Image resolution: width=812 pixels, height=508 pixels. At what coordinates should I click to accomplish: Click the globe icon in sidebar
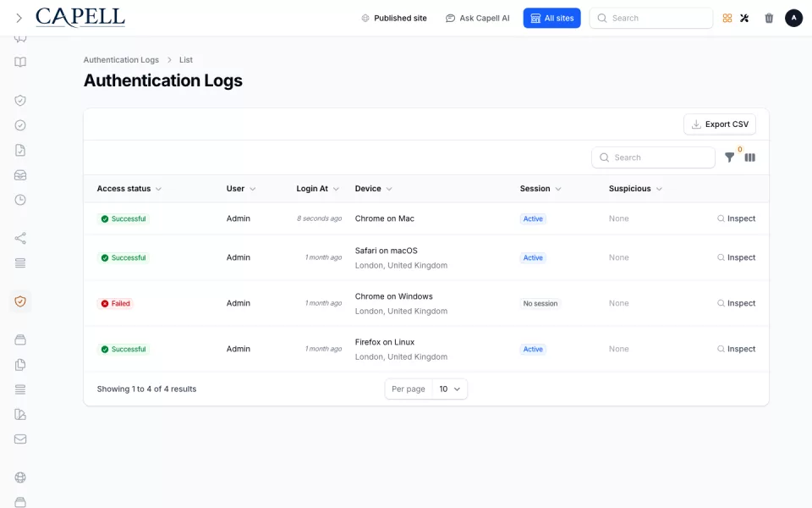point(20,478)
